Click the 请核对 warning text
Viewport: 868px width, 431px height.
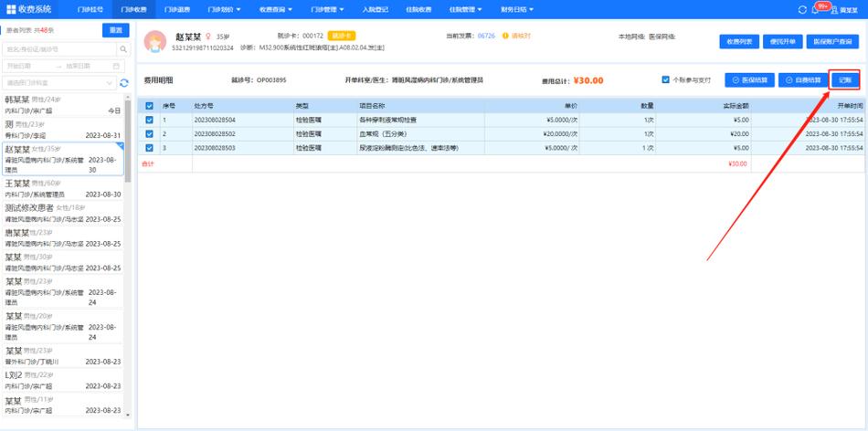tap(521, 36)
